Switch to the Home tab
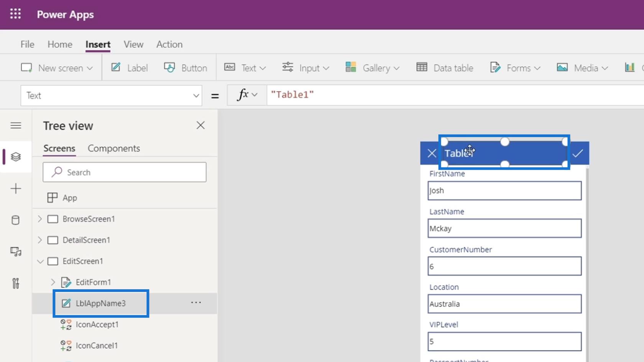The width and height of the screenshot is (644, 362). tap(60, 44)
